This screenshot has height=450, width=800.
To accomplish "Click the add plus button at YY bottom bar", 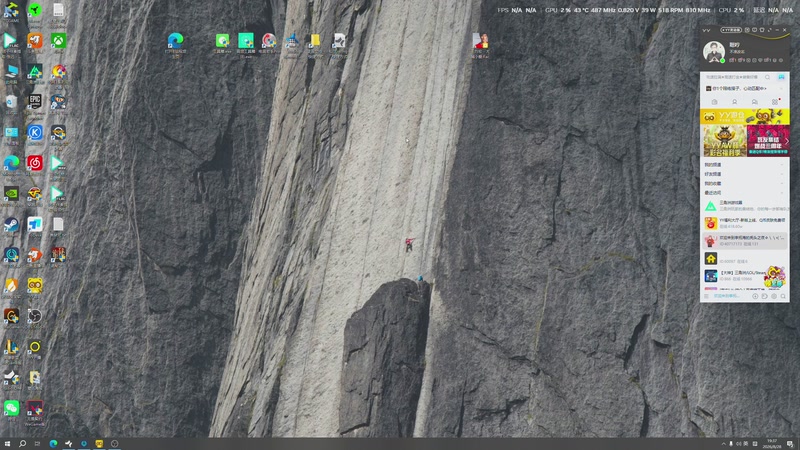I will [755, 296].
